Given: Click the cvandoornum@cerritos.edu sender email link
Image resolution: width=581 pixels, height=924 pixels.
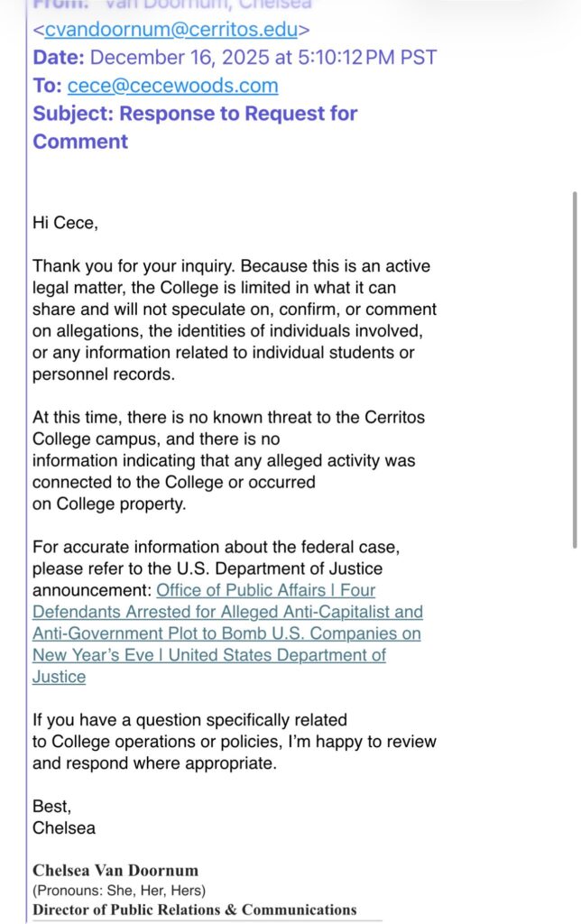Looking at the screenshot, I should coord(171,30).
